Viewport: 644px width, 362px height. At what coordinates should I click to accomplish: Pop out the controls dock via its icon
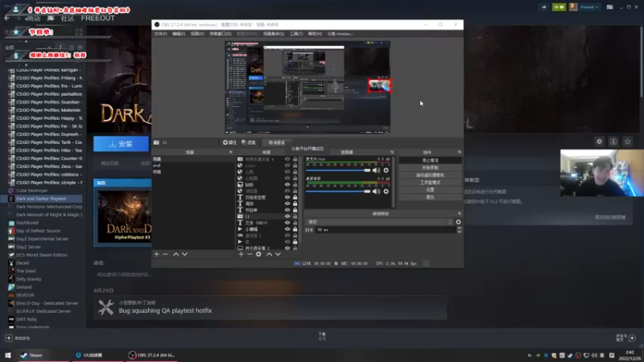(459, 152)
